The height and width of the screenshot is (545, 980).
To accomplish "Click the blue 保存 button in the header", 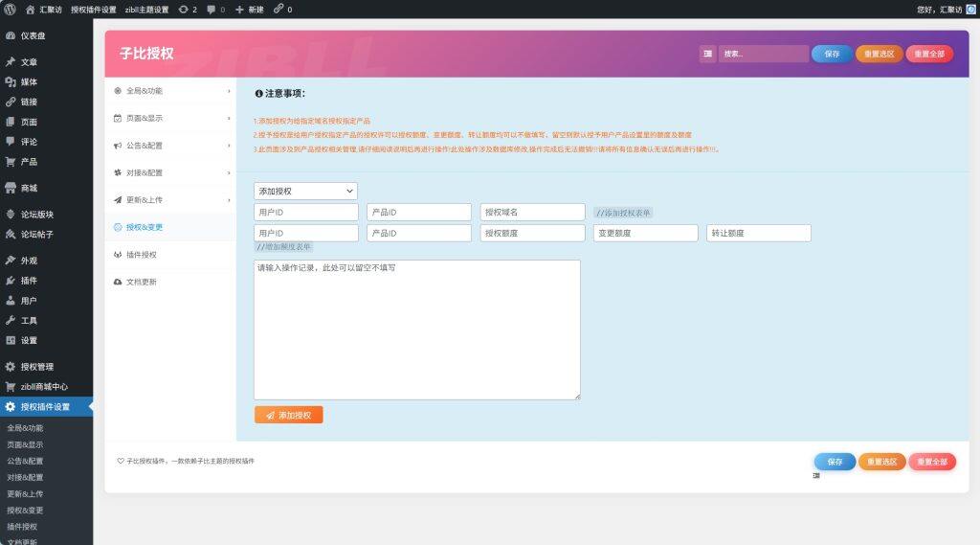I will point(832,54).
